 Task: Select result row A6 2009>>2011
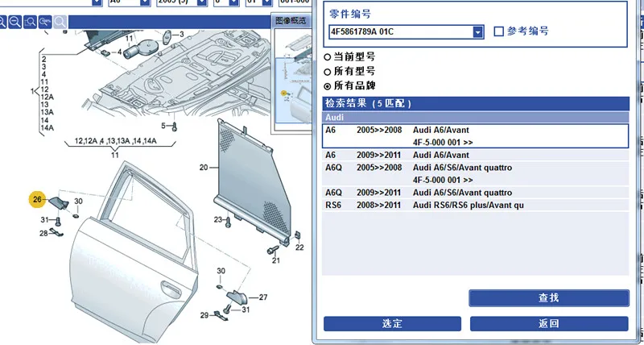(x=476, y=155)
